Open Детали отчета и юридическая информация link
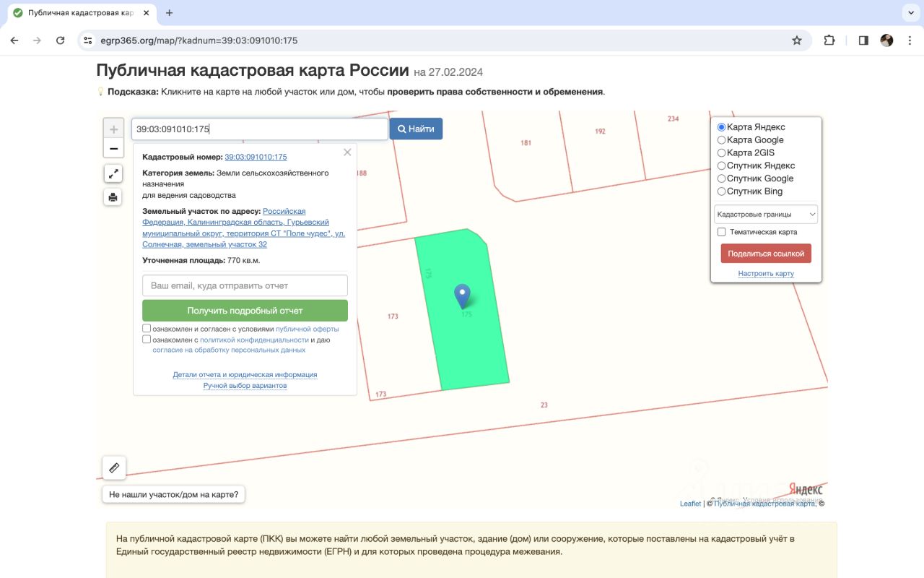 245,375
